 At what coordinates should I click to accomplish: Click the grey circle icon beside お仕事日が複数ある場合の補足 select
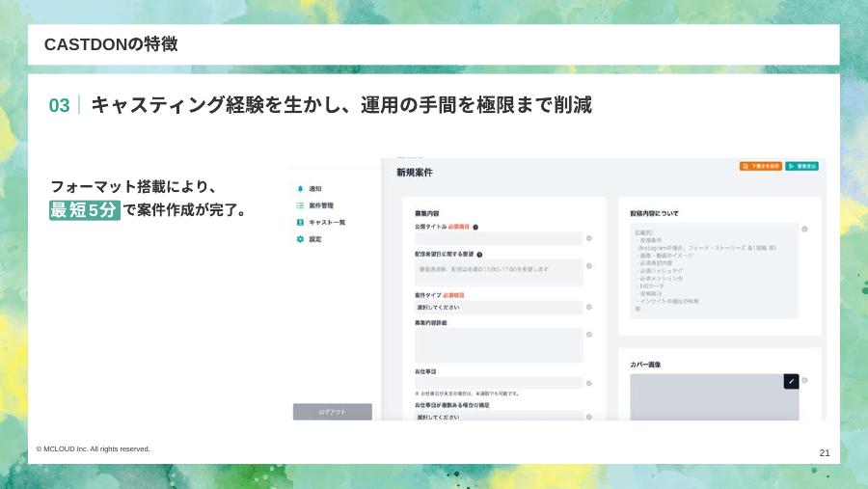pyautogui.click(x=589, y=417)
